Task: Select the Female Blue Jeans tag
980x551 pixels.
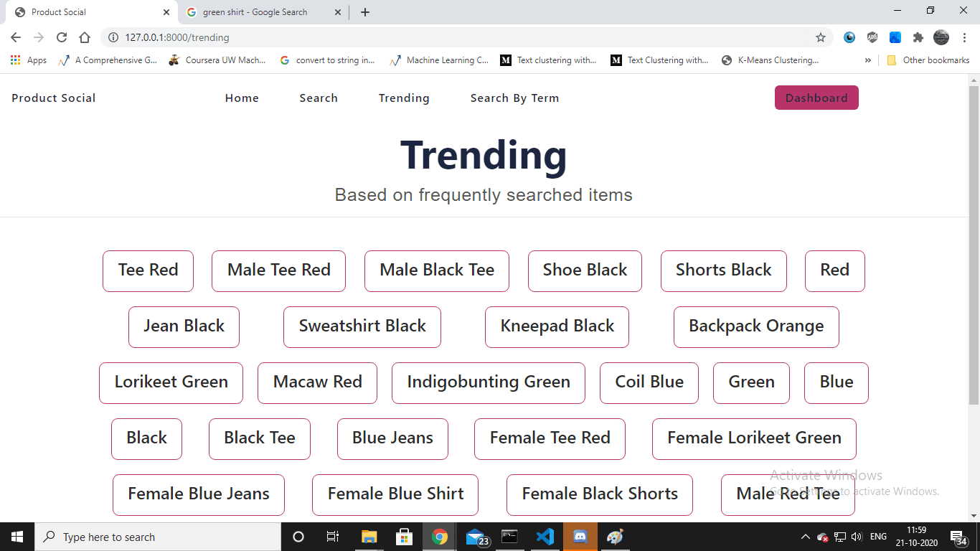Action: 199,495
